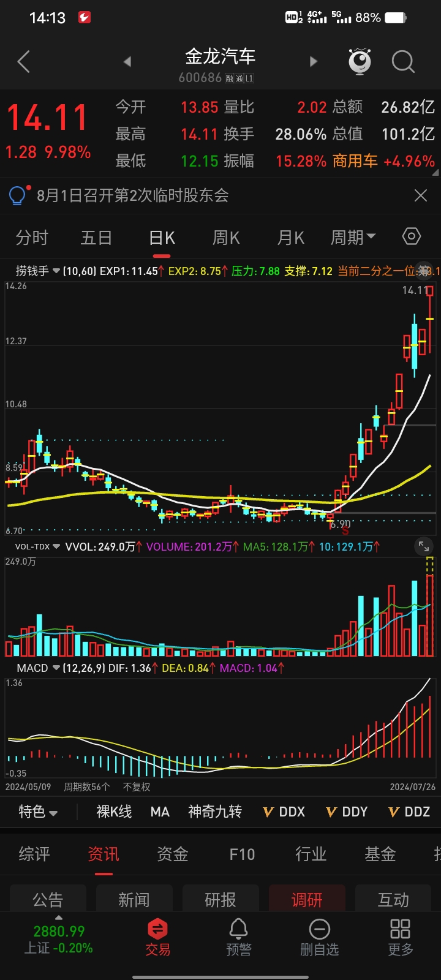The height and width of the screenshot is (980, 441).
Task: Open the robot assistant icon
Action: click(x=360, y=61)
